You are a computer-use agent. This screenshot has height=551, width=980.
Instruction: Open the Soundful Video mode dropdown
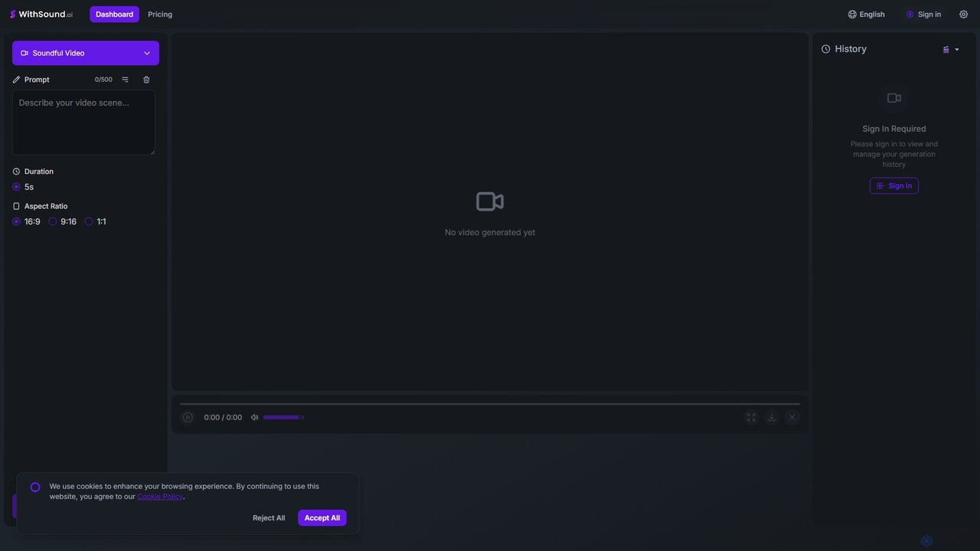[86, 53]
